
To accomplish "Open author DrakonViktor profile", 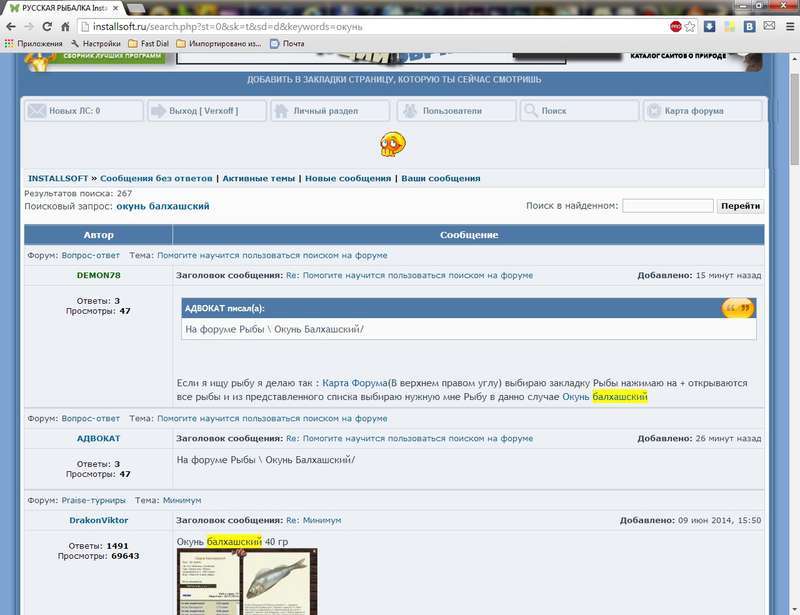I will coord(98,521).
